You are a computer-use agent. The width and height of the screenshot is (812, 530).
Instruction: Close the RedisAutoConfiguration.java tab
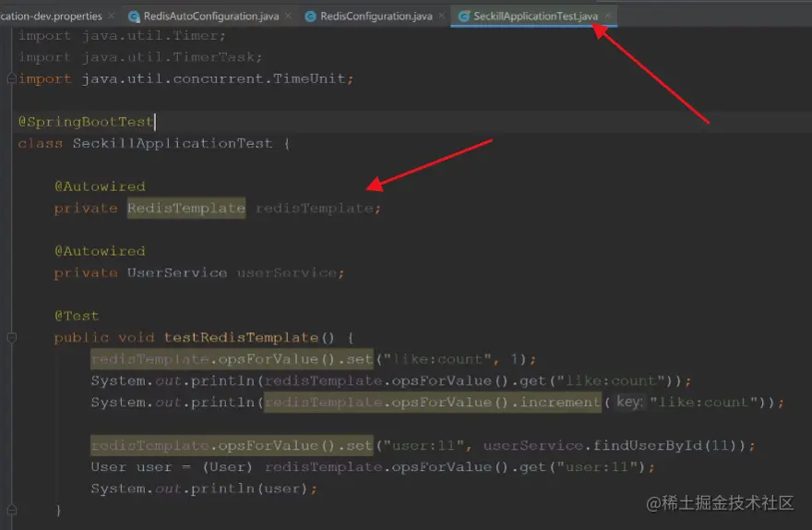coord(289,16)
